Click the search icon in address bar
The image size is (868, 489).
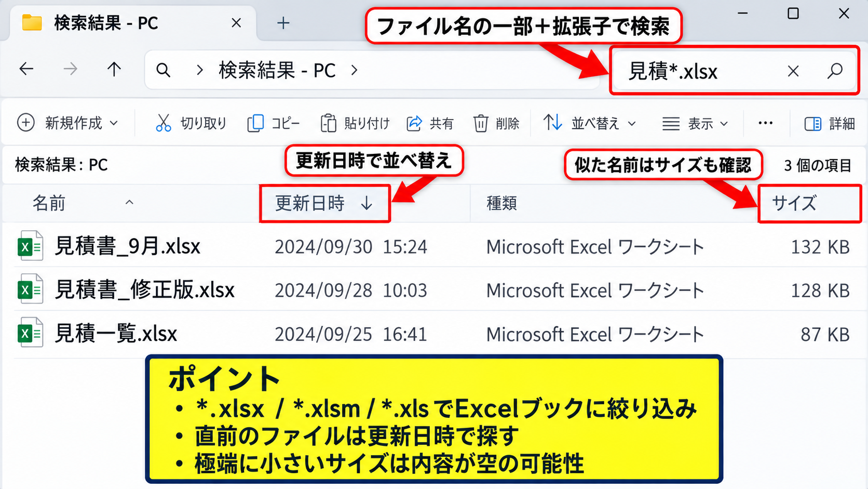coord(164,70)
